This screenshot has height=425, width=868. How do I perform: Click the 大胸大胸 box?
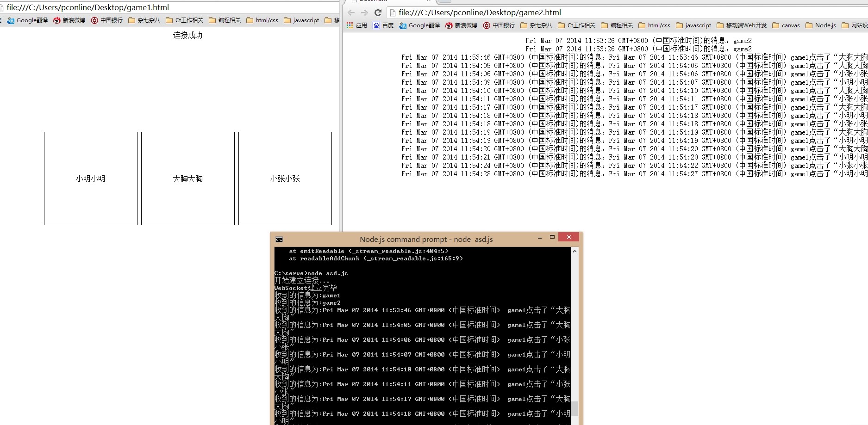pos(188,179)
